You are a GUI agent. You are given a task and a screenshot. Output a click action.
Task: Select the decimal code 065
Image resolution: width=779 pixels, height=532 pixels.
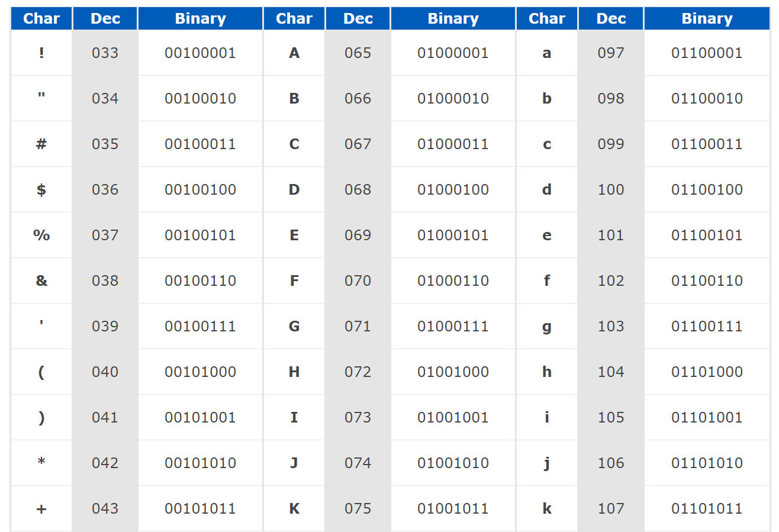point(358,53)
